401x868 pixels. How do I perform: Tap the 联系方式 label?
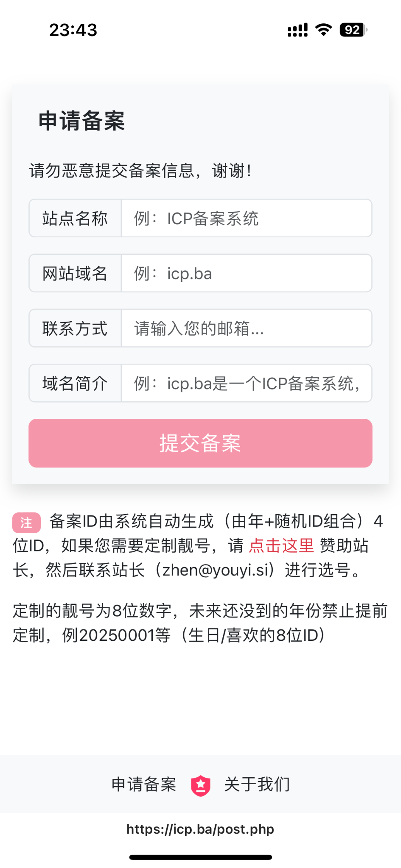coord(75,328)
